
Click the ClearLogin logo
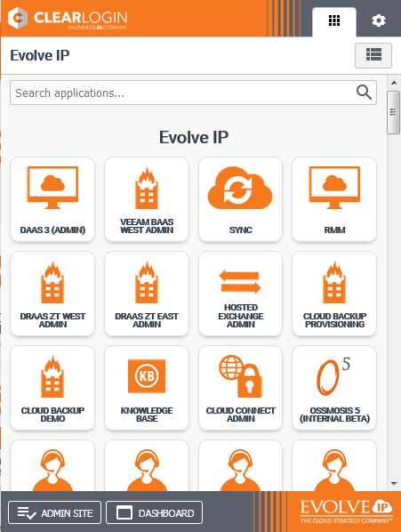click(68, 19)
